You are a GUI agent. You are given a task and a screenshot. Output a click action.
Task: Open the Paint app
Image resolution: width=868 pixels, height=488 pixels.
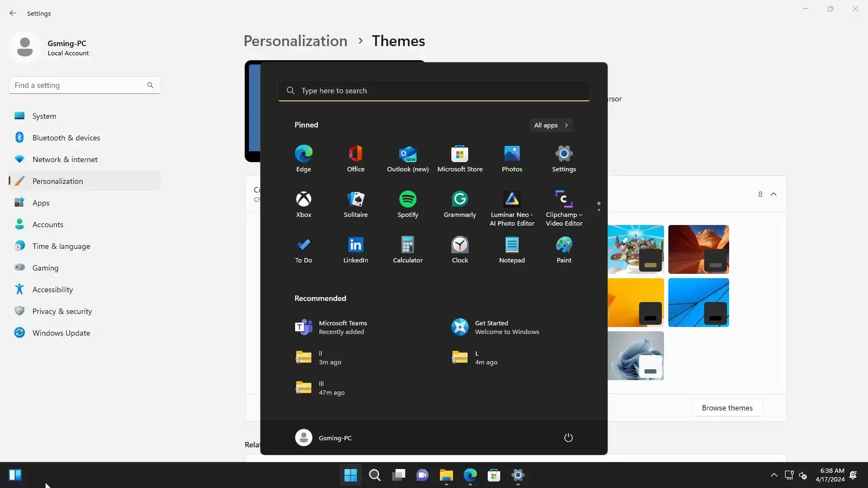[x=564, y=250]
